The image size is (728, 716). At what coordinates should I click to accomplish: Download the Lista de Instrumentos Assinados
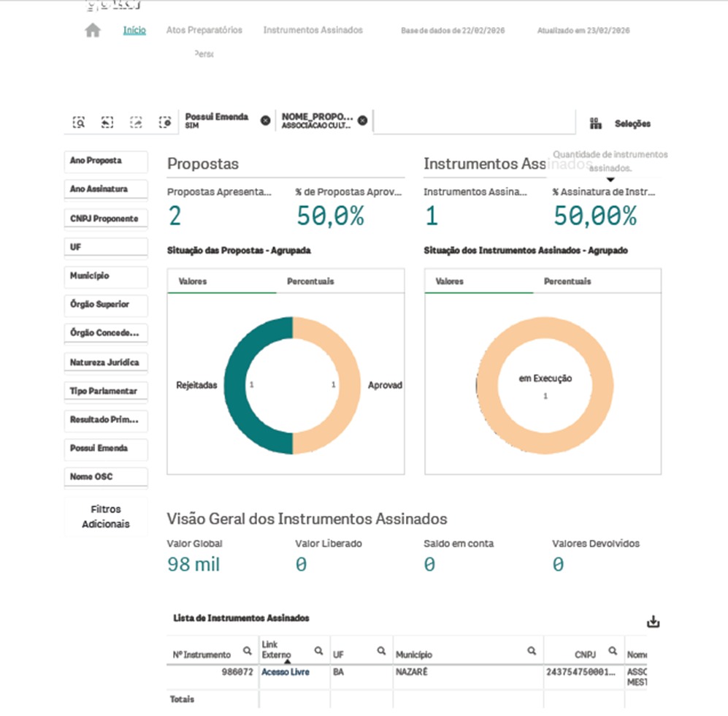(x=654, y=622)
